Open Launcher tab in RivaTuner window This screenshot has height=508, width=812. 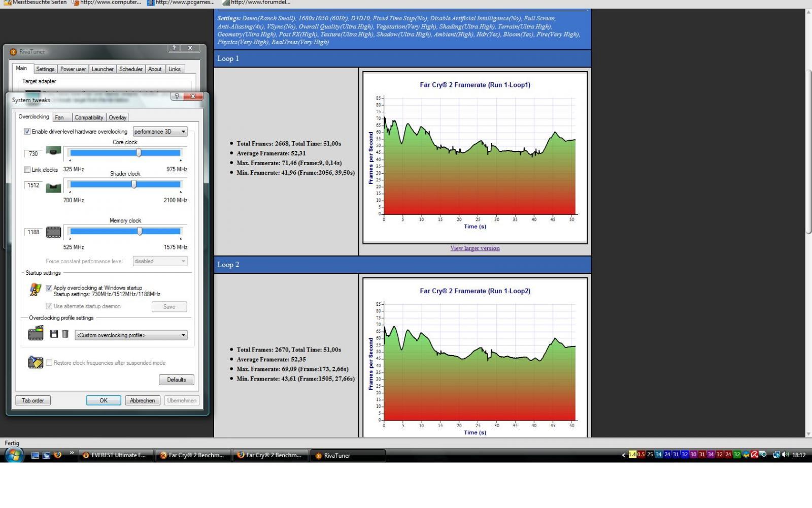103,69
